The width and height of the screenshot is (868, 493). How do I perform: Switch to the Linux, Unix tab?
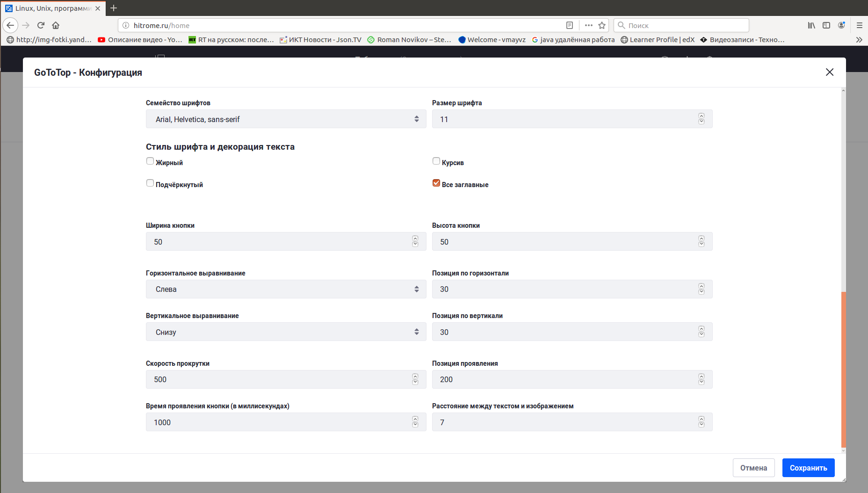click(x=52, y=8)
